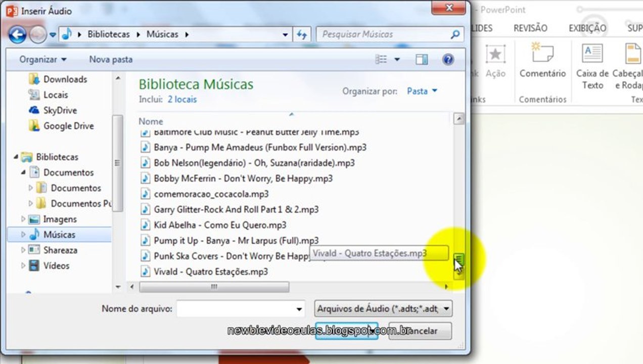Screen dimensions: 643x364
Task: Open the Organizar por Pasta dropdown
Action: [x=422, y=92]
